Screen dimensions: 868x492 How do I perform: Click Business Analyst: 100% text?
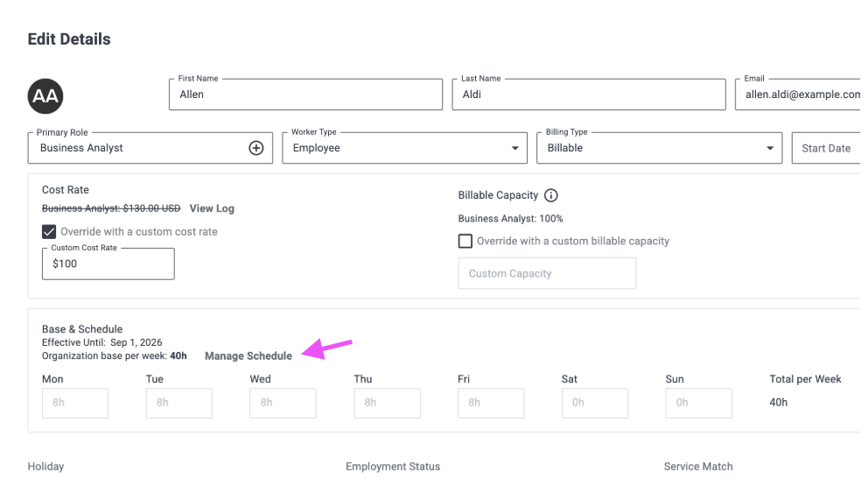point(510,218)
